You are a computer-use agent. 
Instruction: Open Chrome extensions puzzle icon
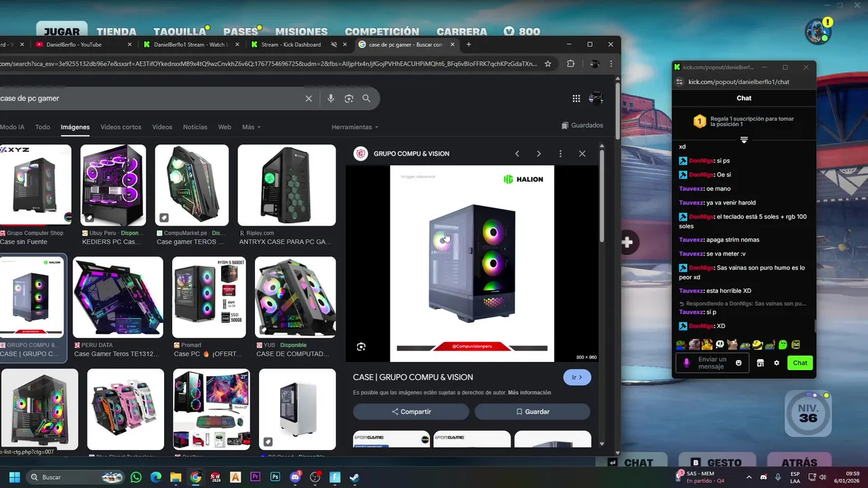point(570,64)
